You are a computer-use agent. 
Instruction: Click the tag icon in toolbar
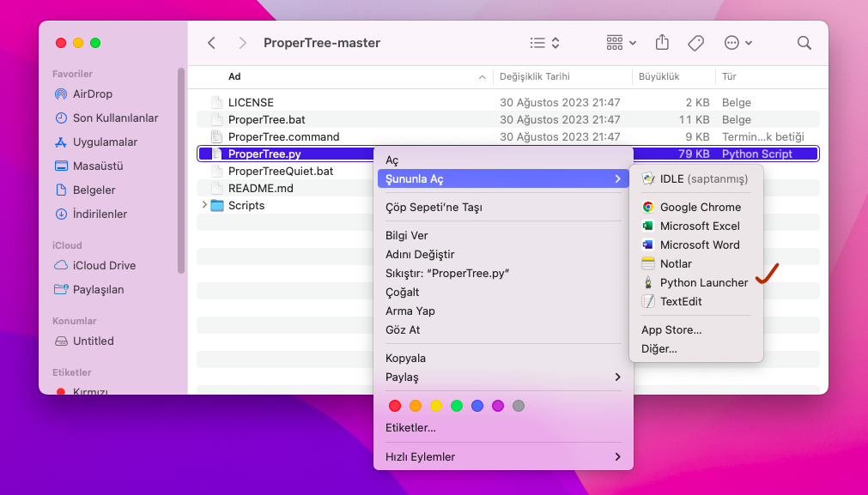696,43
